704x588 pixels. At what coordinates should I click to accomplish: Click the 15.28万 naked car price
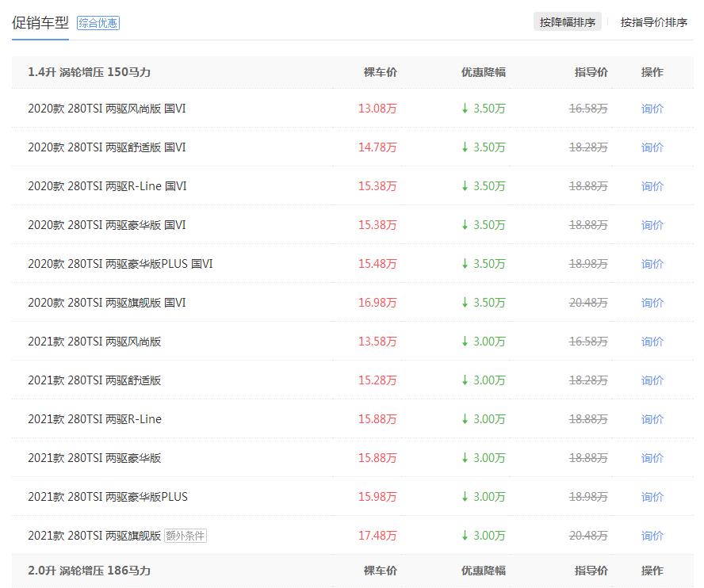(377, 380)
